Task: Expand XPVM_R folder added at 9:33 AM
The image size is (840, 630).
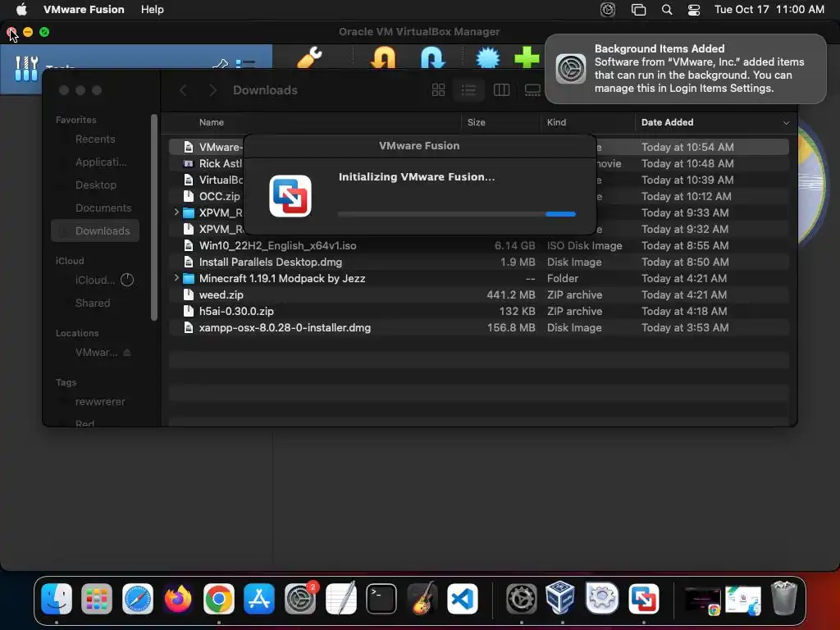Action: tap(176, 212)
